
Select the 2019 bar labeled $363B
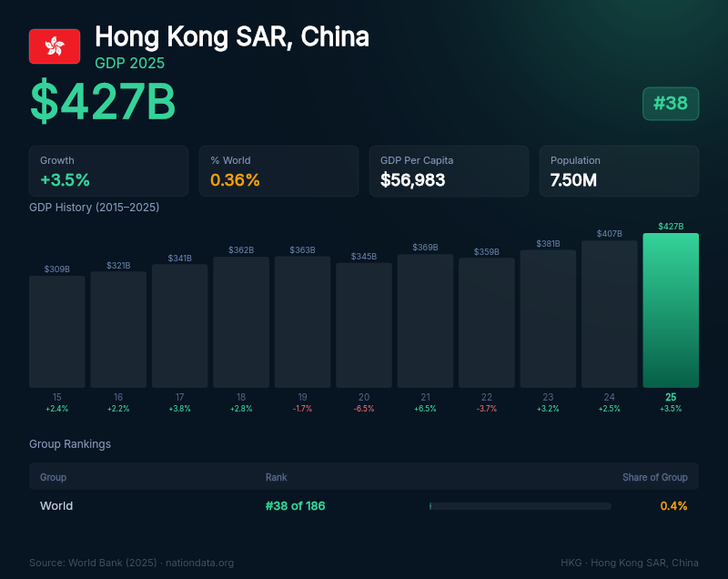click(x=302, y=321)
